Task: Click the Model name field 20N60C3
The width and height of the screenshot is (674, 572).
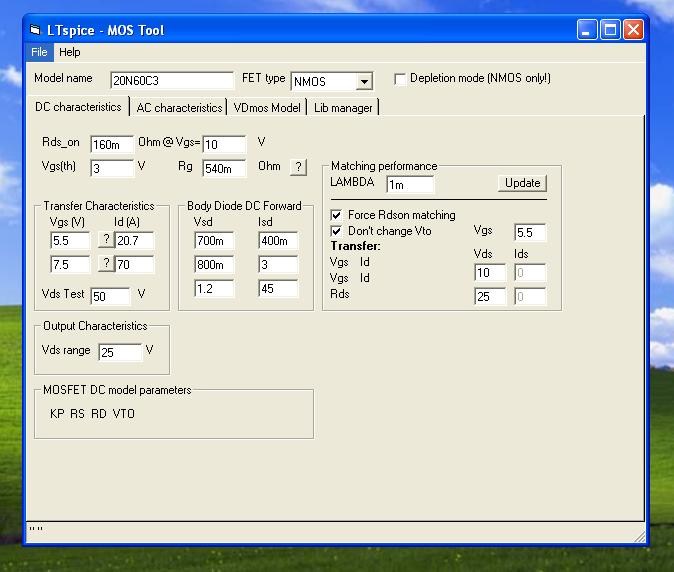Action: (x=172, y=80)
